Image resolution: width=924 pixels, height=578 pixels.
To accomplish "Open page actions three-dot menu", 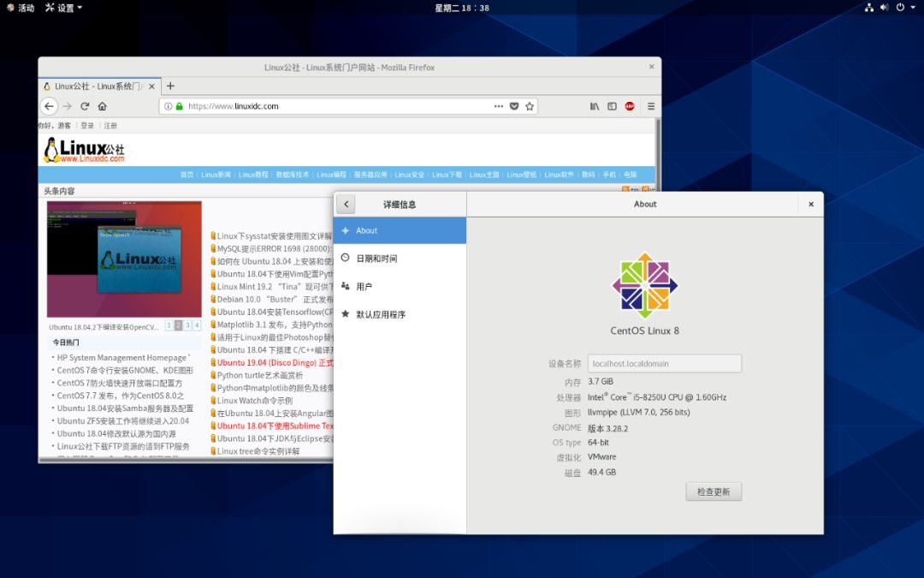I will click(x=499, y=106).
